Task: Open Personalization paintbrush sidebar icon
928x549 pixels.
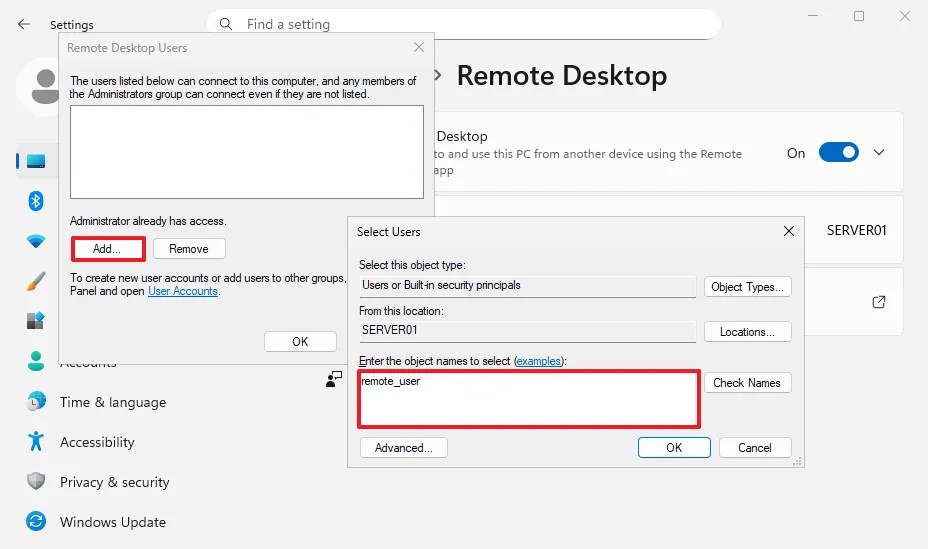Action: click(36, 281)
